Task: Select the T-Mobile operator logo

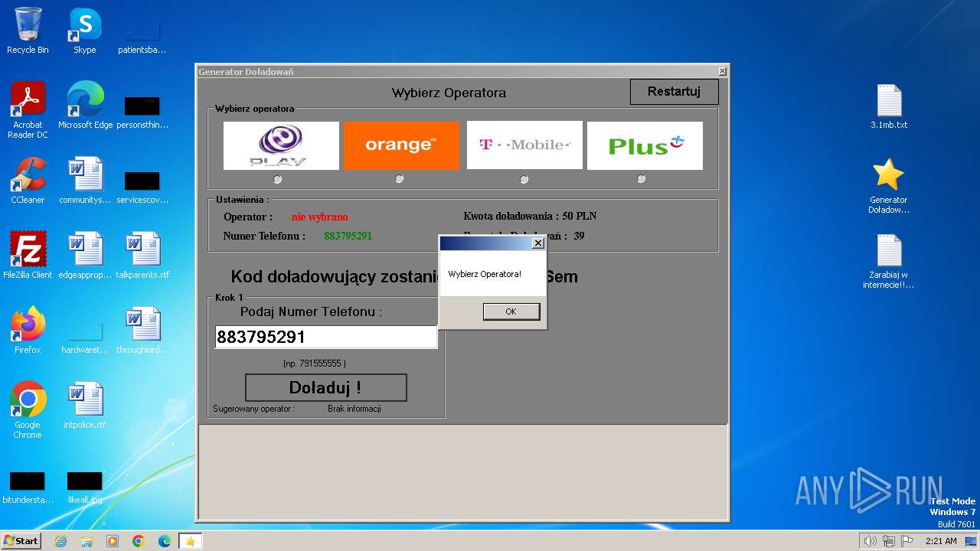Action: pos(524,145)
